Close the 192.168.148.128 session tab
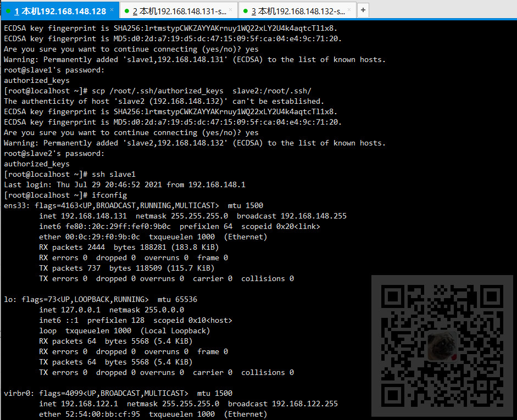The width and height of the screenshot is (517, 420). point(112,9)
